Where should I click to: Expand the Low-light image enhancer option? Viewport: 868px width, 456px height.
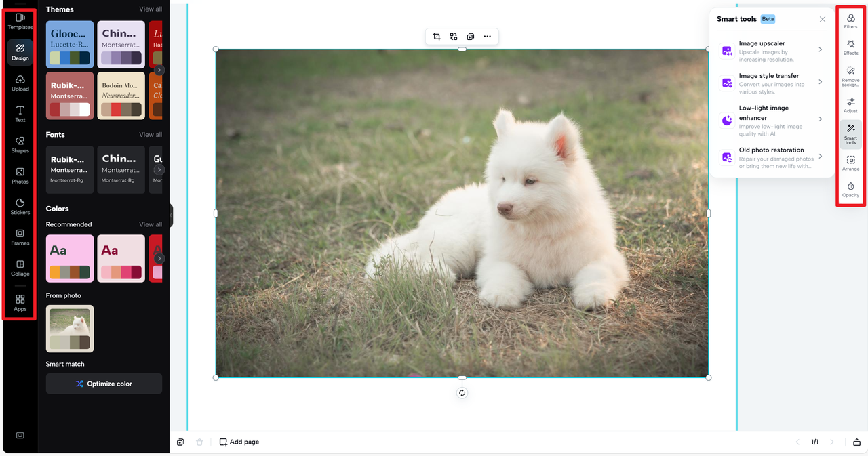click(x=772, y=120)
